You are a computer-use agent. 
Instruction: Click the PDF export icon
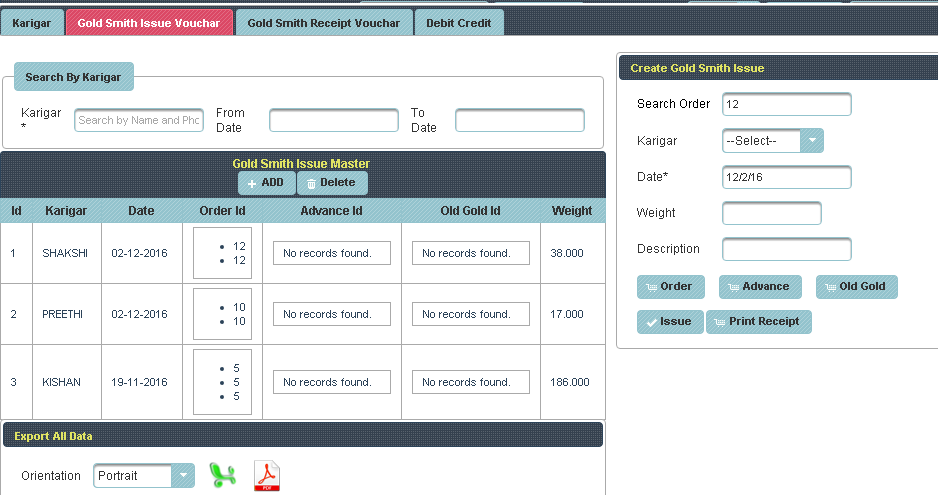coord(267,475)
